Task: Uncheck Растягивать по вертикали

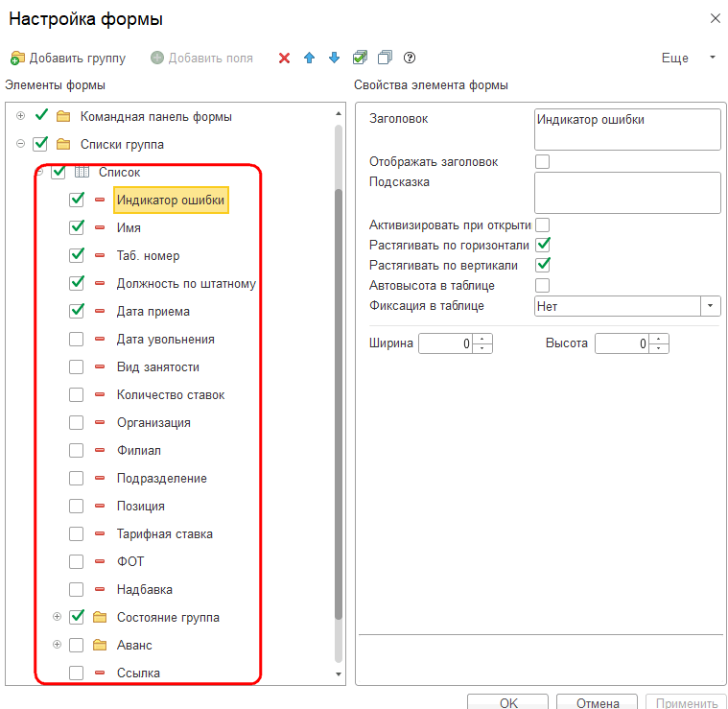Action: click(543, 265)
